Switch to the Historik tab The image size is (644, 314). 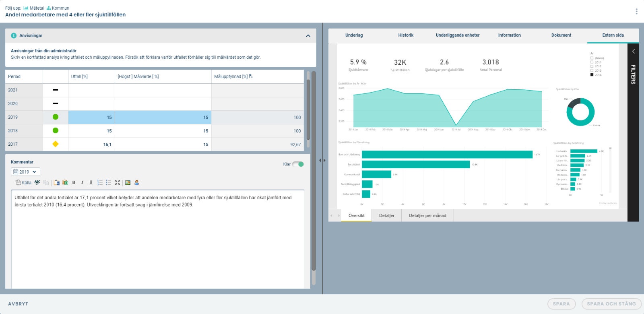coord(406,35)
